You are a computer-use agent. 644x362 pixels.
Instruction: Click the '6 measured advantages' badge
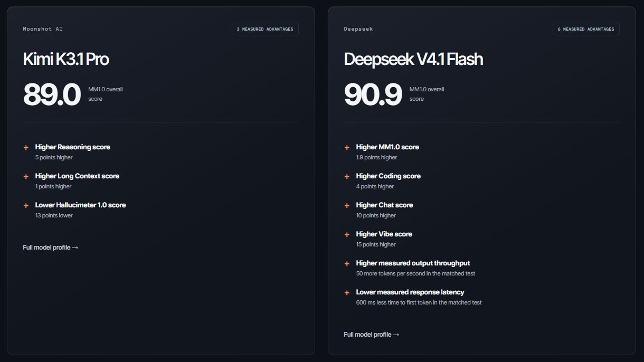[586, 29]
